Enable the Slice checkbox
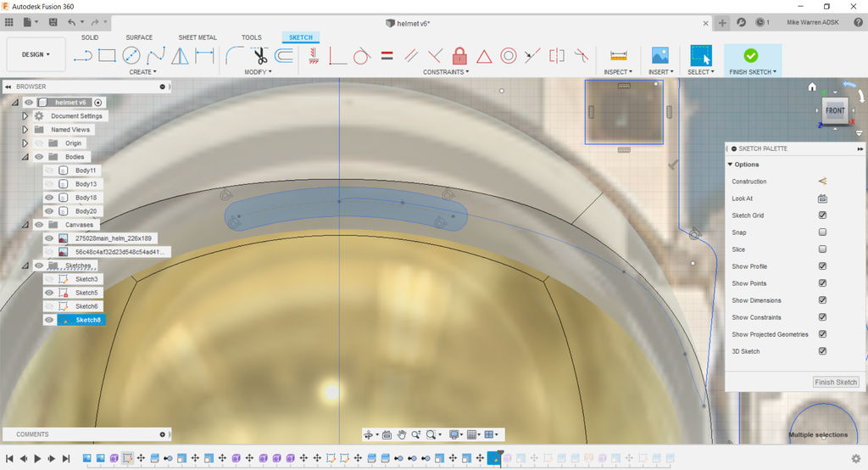The width and height of the screenshot is (868, 470). [822, 249]
